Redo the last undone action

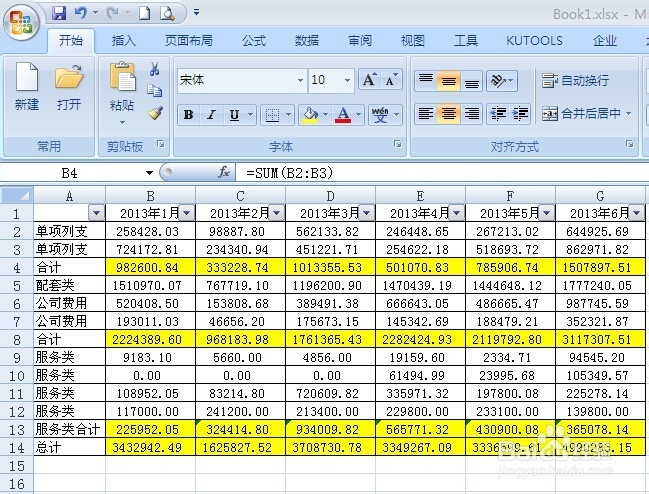[112, 13]
